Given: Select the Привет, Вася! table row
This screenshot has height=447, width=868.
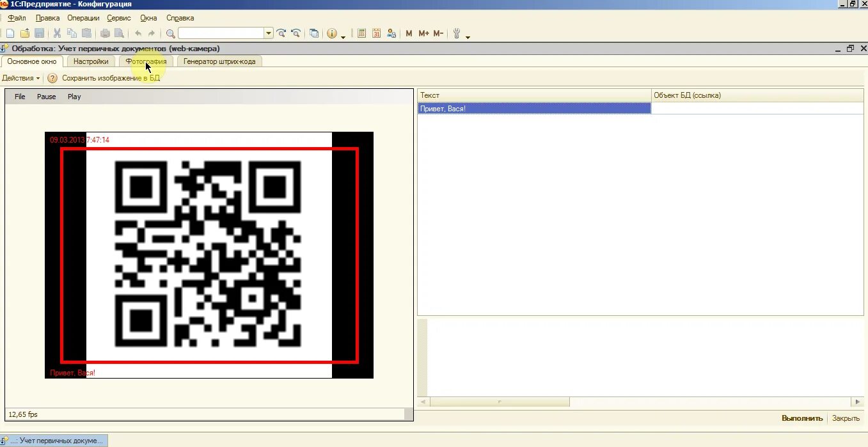Looking at the screenshot, I should click(x=640, y=109).
